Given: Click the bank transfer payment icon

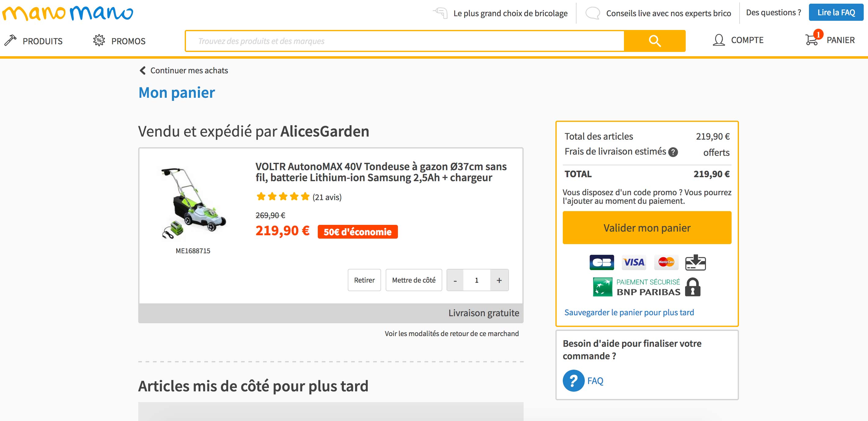Looking at the screenshot, I should pos(696,262).
